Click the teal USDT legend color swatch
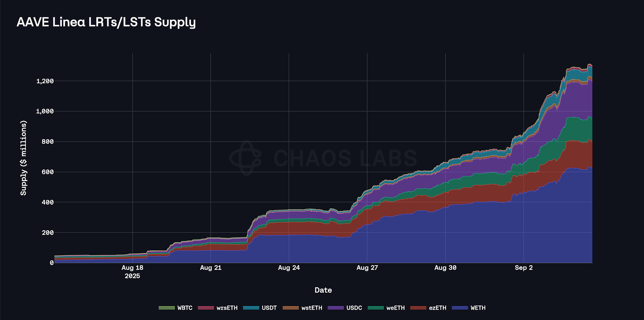Screen dimensions: 644x320 (251, 308)
